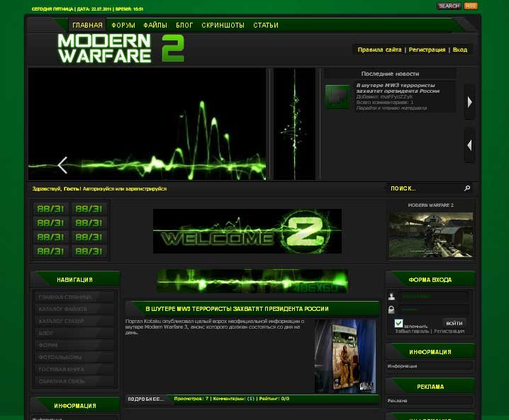
Task: Select the СТАТЬИ menu tab
Action: pyautogui.click(x=266, y=25)
